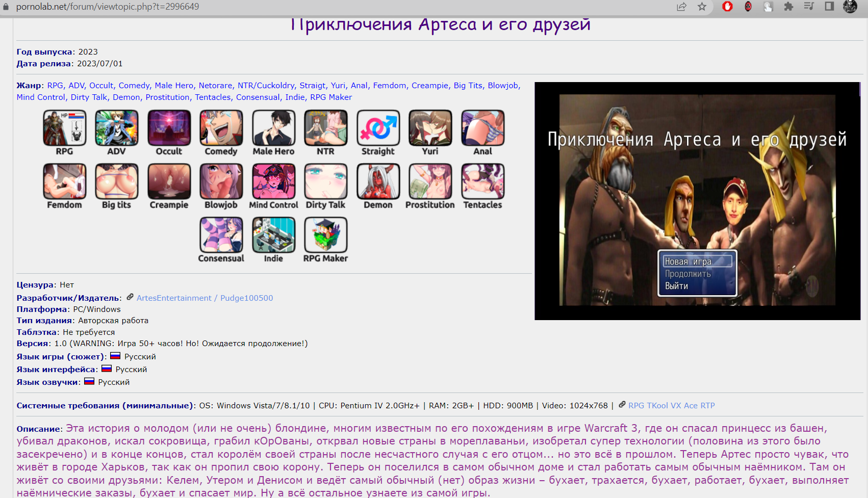Click the share page icon in address bar

[682, 7]
